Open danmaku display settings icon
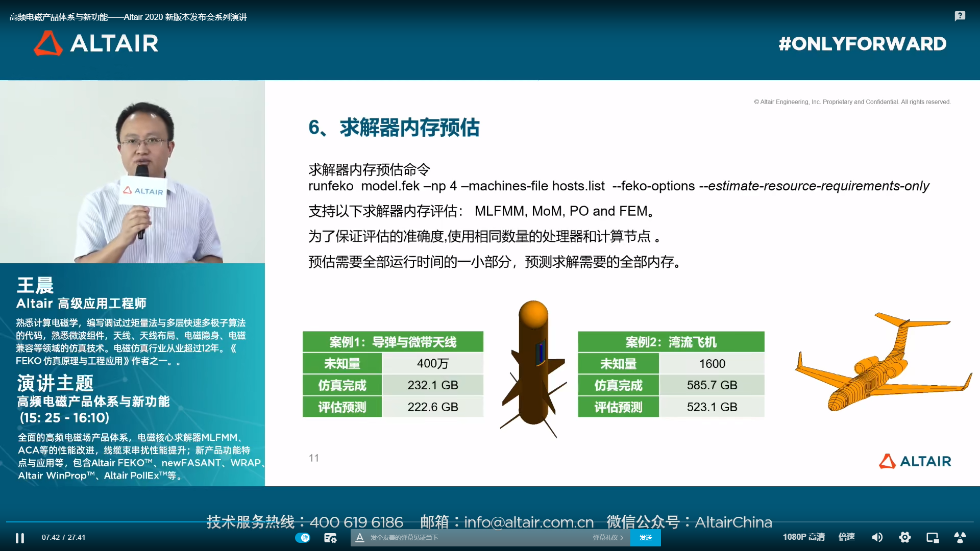Viewport: 980px width, 551px height. click(330, 538)
